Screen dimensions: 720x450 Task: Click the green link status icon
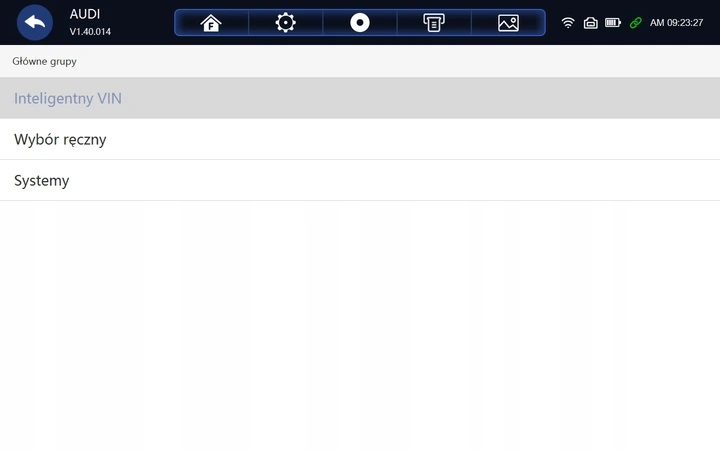point(636,22)
